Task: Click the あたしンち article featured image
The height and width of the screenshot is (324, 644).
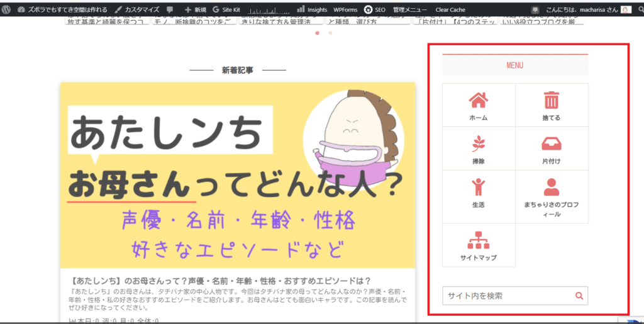Action: click(x=238, y=176)
